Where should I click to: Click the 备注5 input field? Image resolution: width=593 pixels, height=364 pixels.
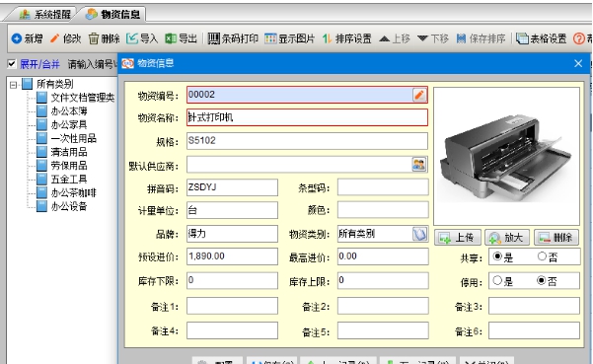point(383,330)
